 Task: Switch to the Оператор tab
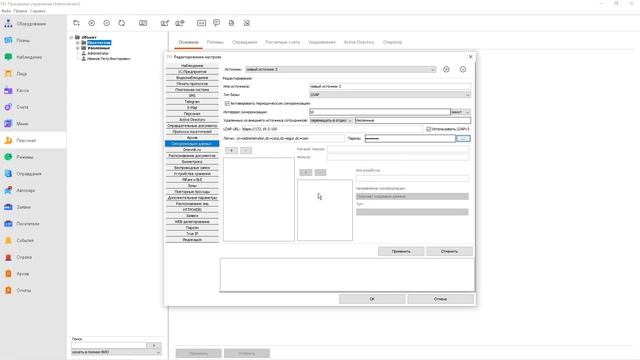[x=392, y=42]
